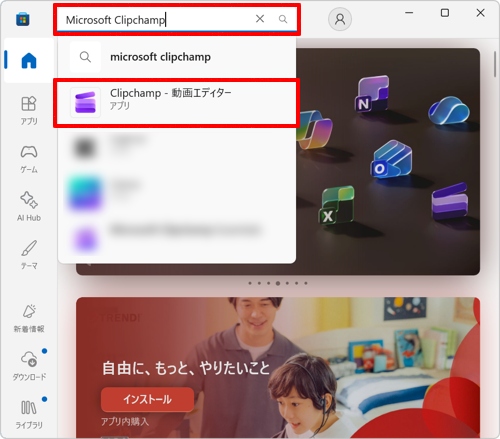
Task: Click the OneDrive cloud icon in the banner
Action: click(449, 110)
